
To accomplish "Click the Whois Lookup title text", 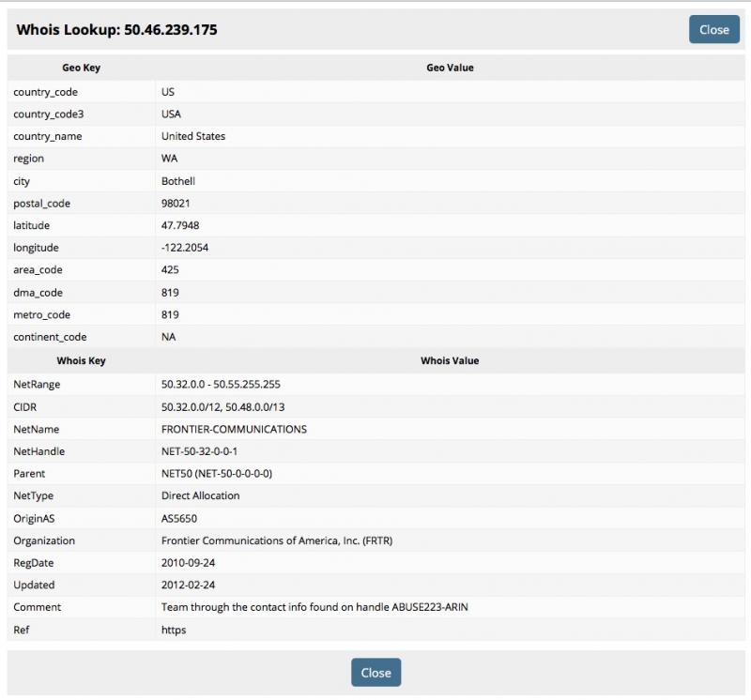I will point(117,30).
